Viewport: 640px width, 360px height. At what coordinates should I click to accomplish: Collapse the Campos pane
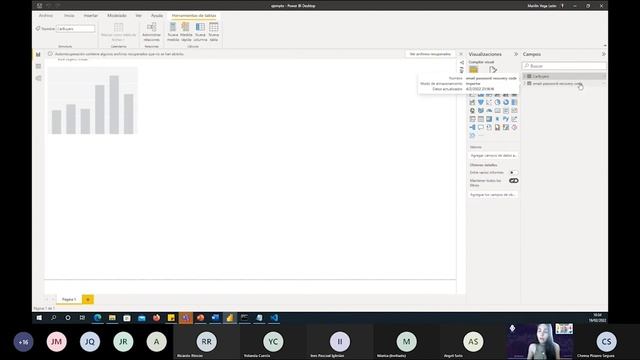click(x=604, y=54)
